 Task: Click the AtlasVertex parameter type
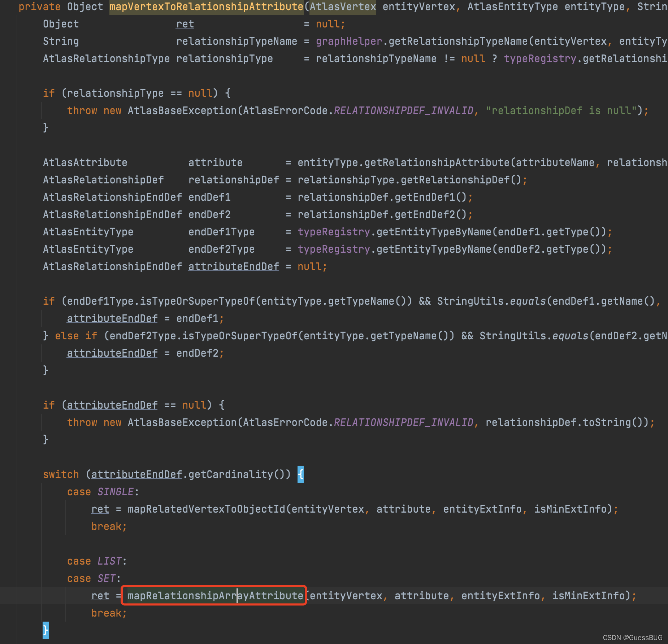click(343, 7)
